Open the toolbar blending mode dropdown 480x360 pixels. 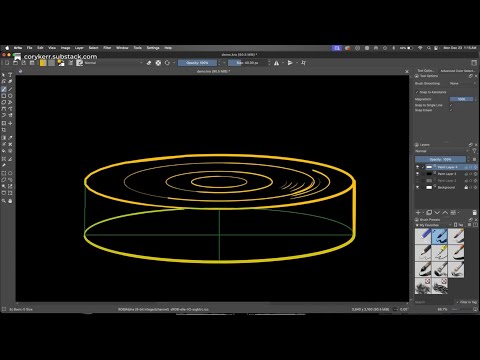click(113, 63)
